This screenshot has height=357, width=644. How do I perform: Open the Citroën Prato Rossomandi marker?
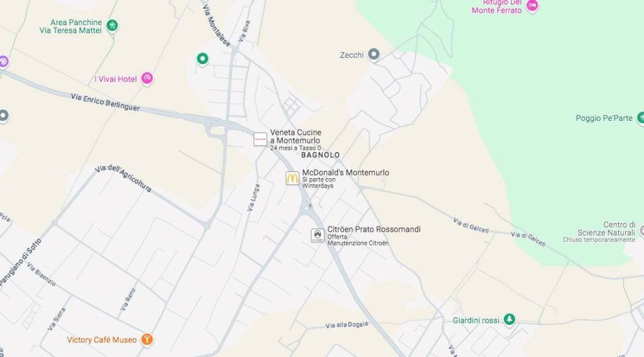point(318,235)
